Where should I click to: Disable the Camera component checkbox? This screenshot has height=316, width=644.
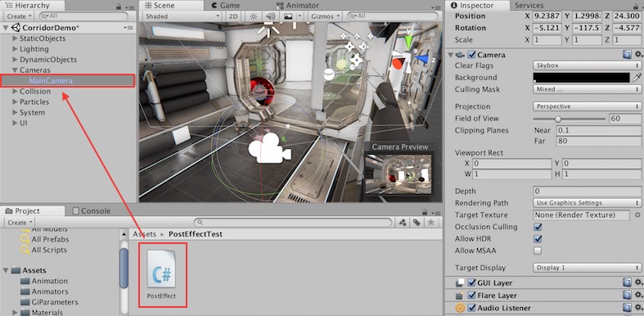472,55
